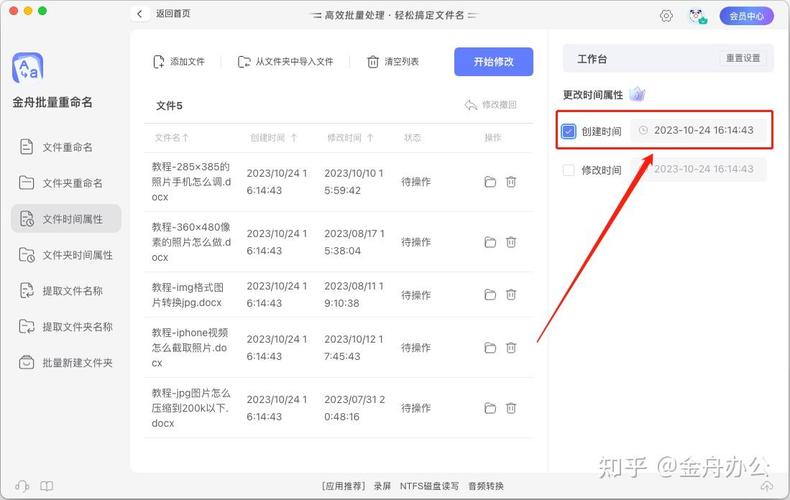
Task: Click the 金舟批量重命名 app logo
Action: [28, 68]
